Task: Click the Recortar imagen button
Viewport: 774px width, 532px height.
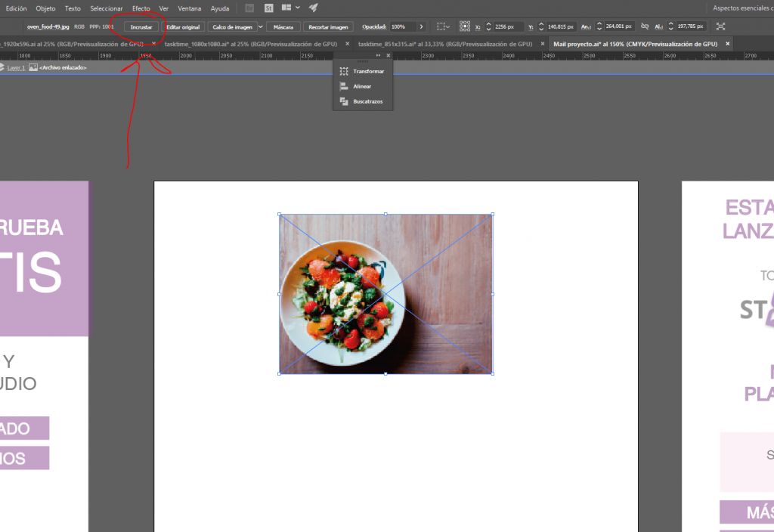Action: (x=328, y=26)
